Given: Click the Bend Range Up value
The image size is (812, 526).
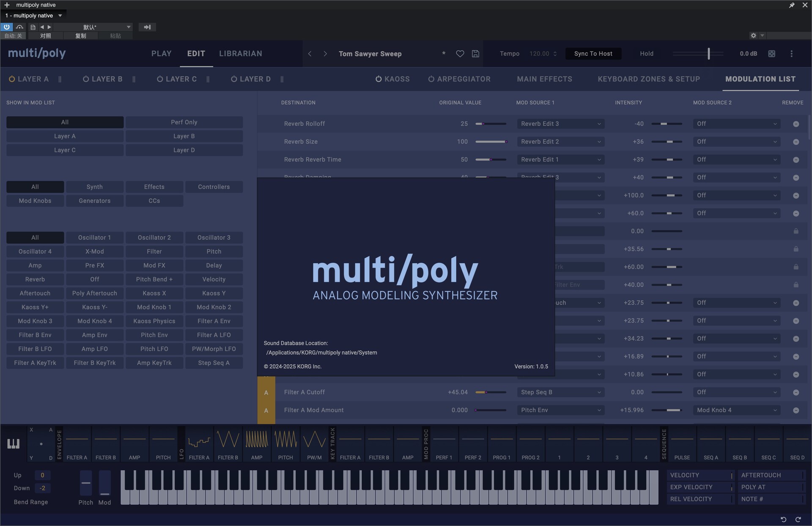Looking at the screenshot, I should 42,475.
